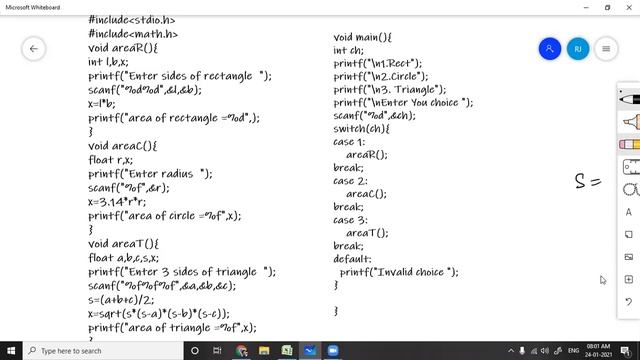Switch to Microsoft Whiteboard taskbar icon
This screenshot has height=360, width=640.
[x=310, y=351]
